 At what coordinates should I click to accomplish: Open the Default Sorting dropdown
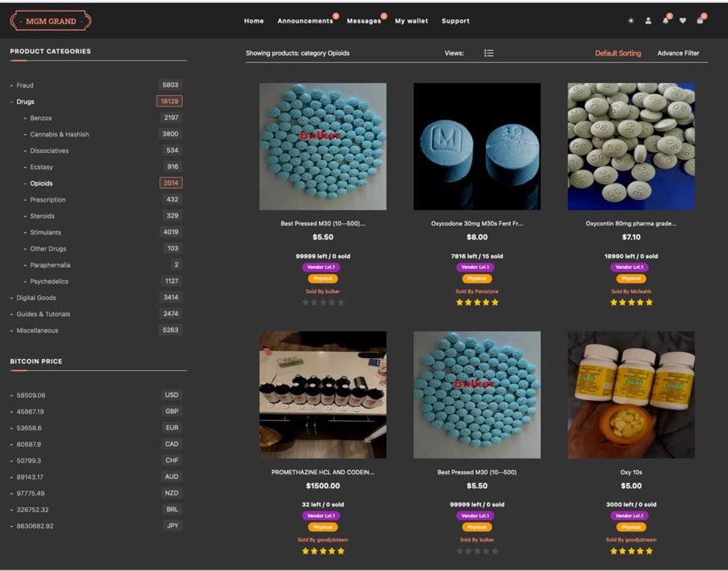pos(618,53)
